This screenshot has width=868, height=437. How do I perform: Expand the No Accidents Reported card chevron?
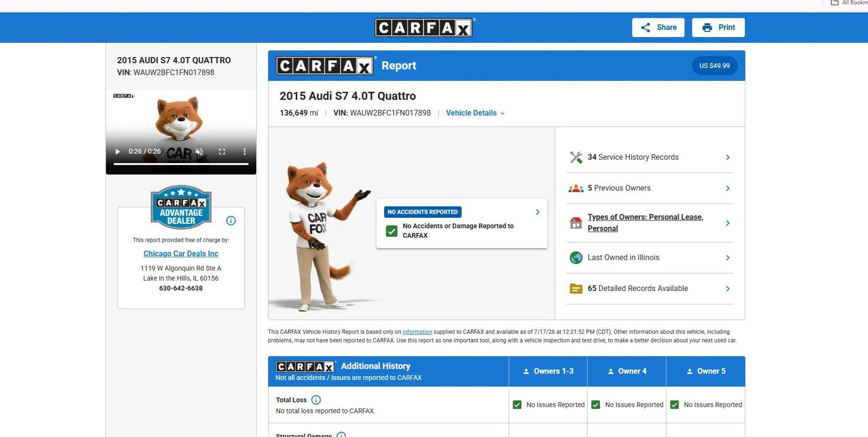538,212
